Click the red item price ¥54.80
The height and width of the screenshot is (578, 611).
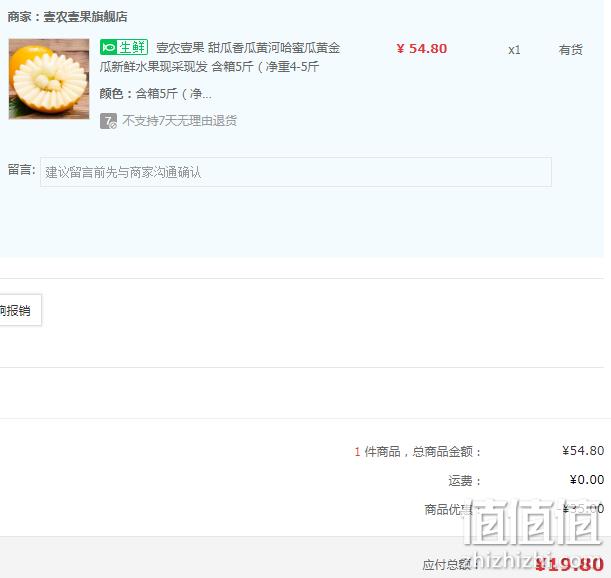[x=422, y=49]
